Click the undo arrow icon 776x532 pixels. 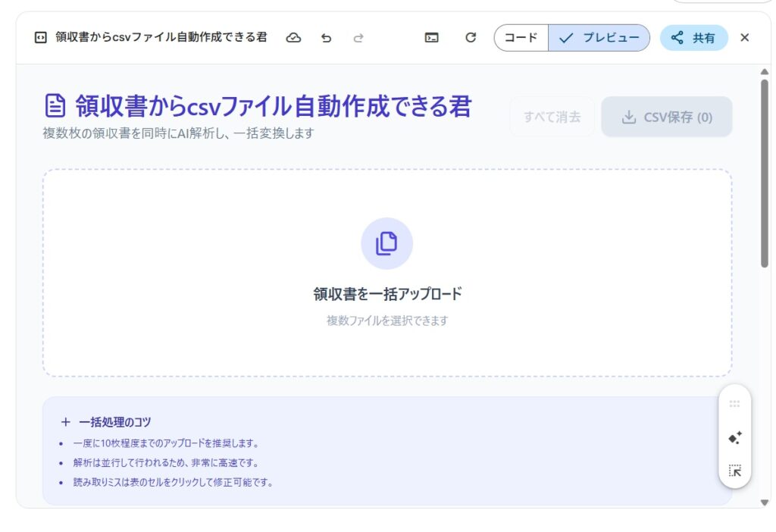coord(326,38)
